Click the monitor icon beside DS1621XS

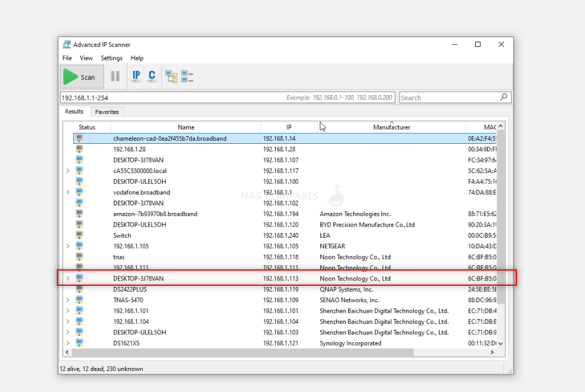[79, 343]
